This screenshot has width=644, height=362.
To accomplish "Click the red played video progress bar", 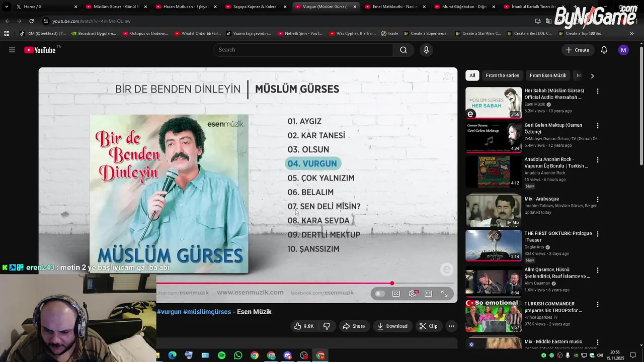I will point(274,284).
